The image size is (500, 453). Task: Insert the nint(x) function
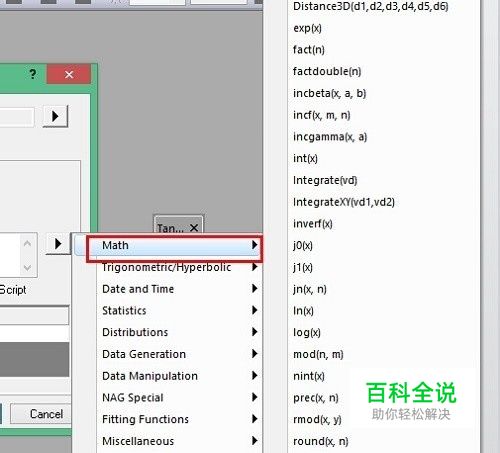pos(309,376)
